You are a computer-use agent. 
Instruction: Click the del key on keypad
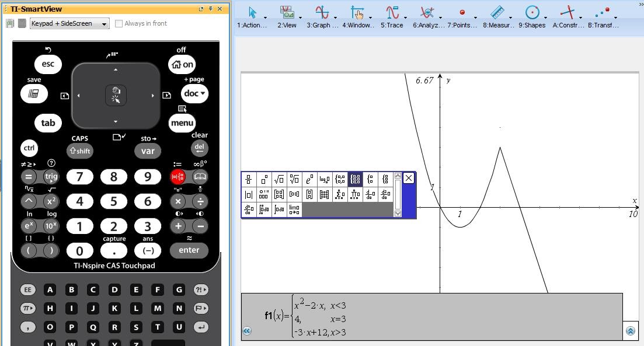(x=199, y=148)
